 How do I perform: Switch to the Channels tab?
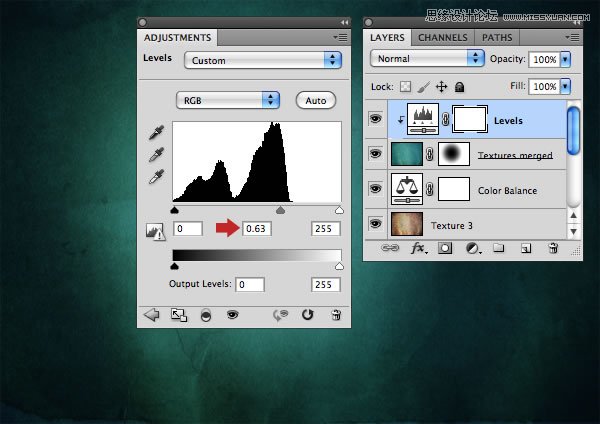point(442,38)
